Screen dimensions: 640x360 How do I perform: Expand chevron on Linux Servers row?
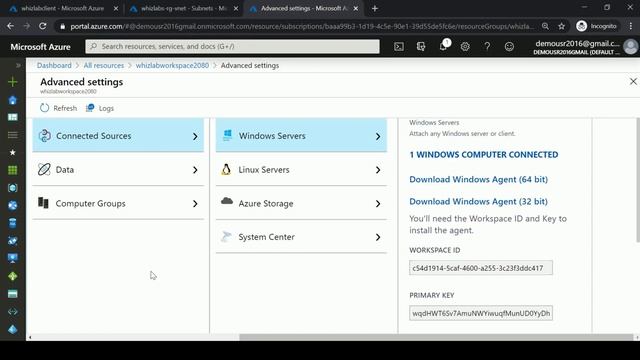(x=378, y=170)
